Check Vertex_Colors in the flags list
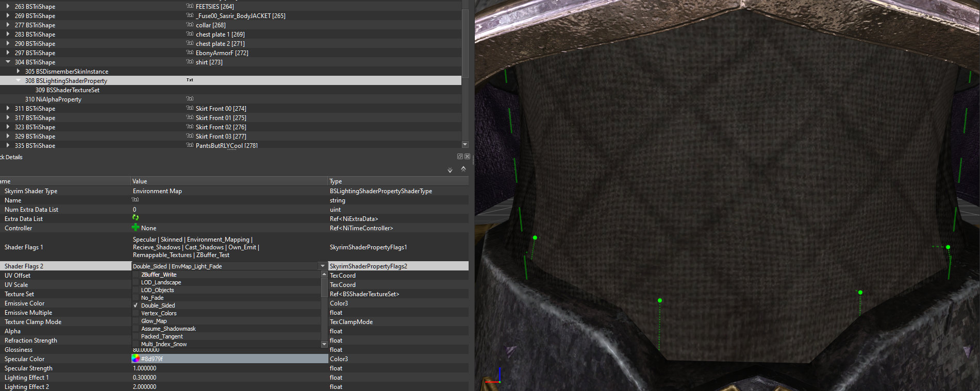 point(136,313)
